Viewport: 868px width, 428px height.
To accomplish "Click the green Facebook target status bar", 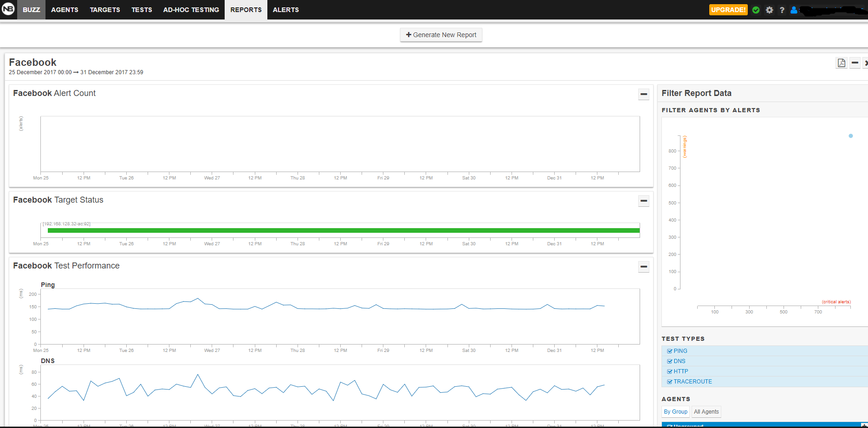I will [343, 230].
